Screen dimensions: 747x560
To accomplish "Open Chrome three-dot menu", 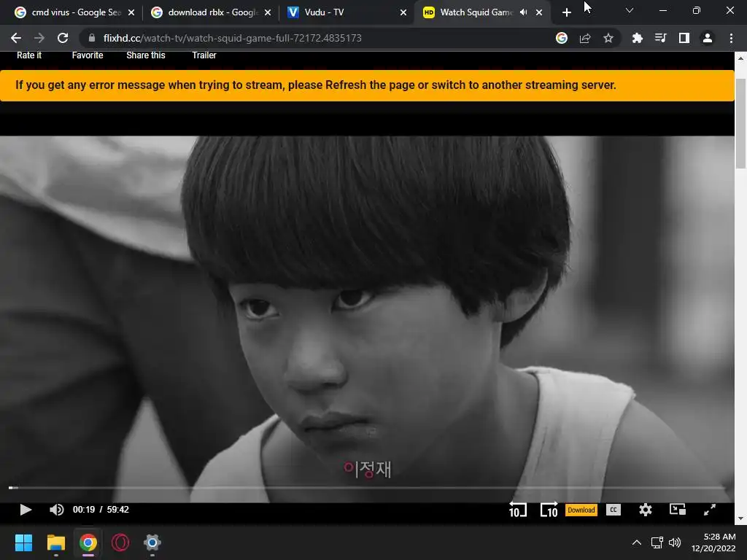I will pos(731,38).
